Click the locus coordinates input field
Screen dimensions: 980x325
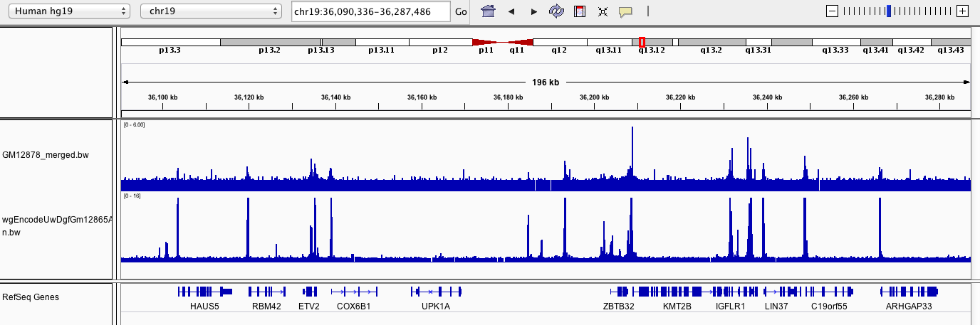pos(371,11)
